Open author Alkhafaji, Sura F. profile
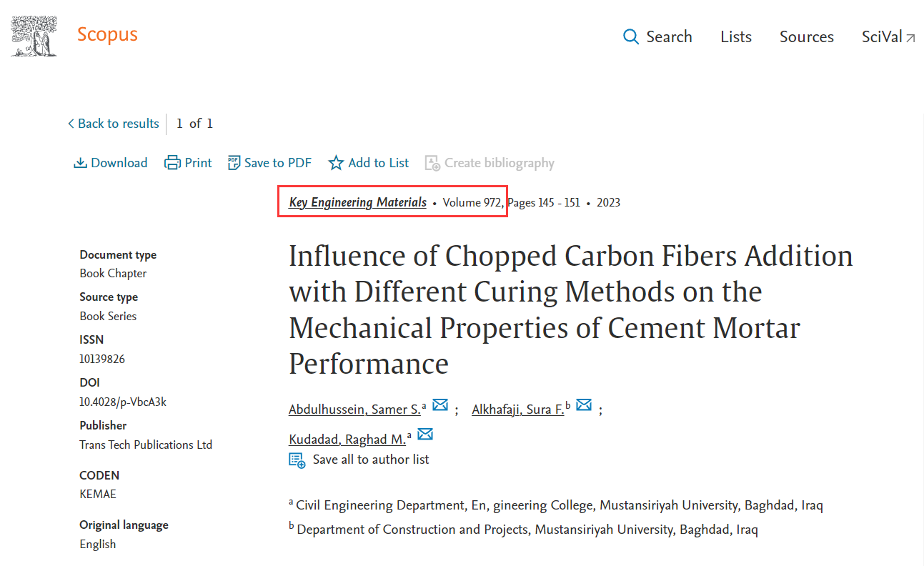The width and height of the screenshot is (924, 566). coord(518,409)
